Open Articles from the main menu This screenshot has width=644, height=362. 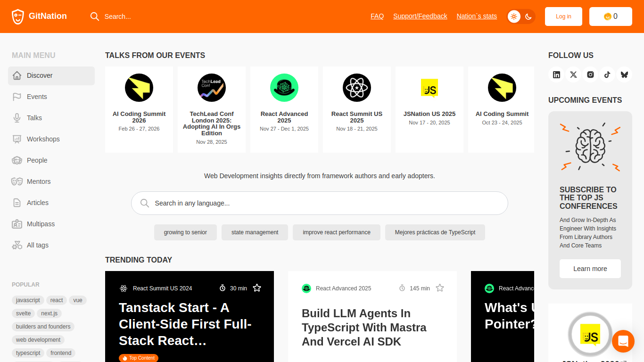tap(51, 203)
